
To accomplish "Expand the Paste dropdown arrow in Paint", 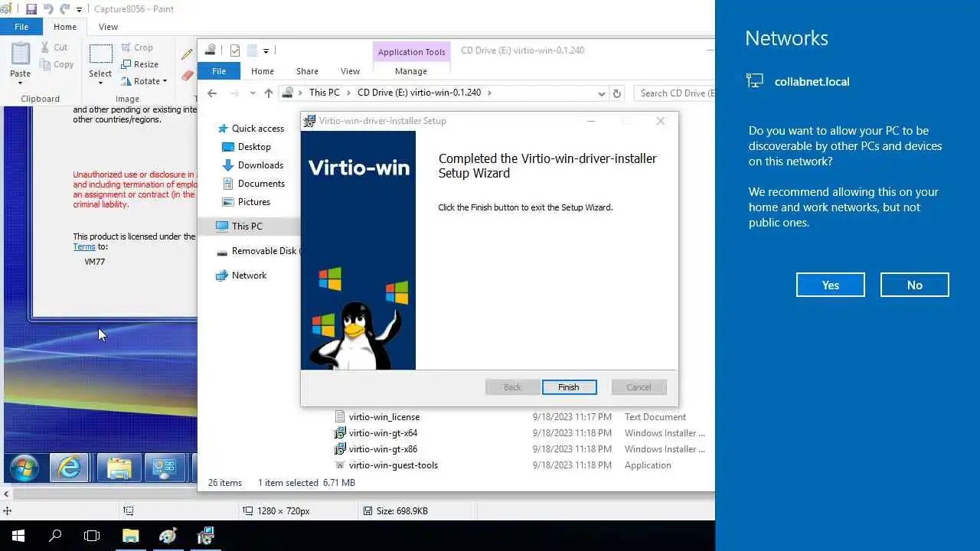I will point(21,83).
